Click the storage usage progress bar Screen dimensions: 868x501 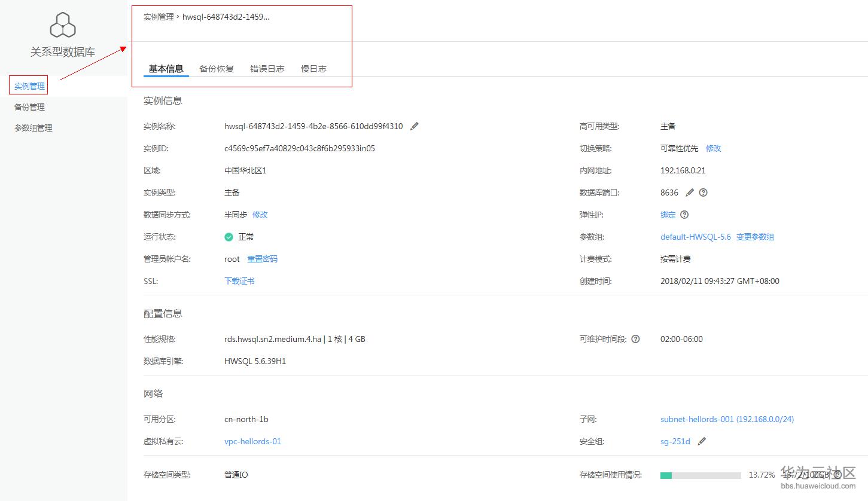click(701, 475)
